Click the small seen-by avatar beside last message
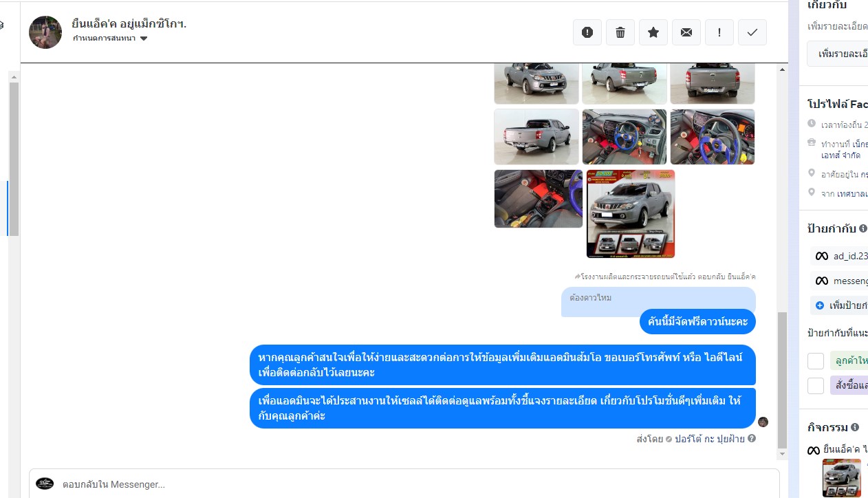The width and height of the screenshot is (868, 498). (x=763, y=422)
